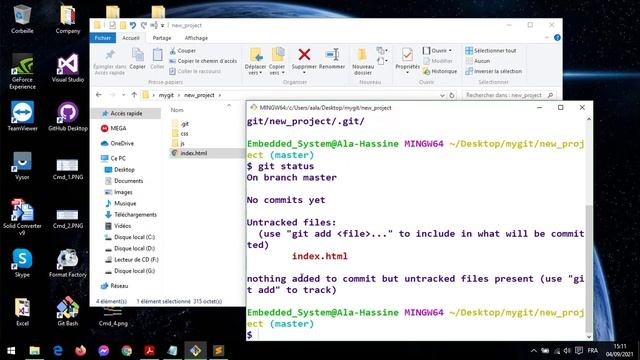The height and width of the screenshot is (360, 640).
Task: Open GitHub Desktop shortcut
Action: point(68,116)
